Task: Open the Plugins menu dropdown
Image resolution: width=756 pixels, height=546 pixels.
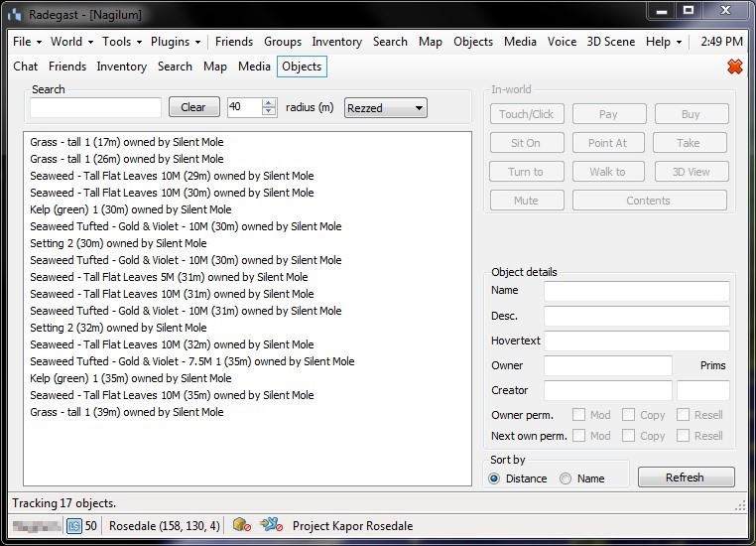Action: tap(176, 42)
